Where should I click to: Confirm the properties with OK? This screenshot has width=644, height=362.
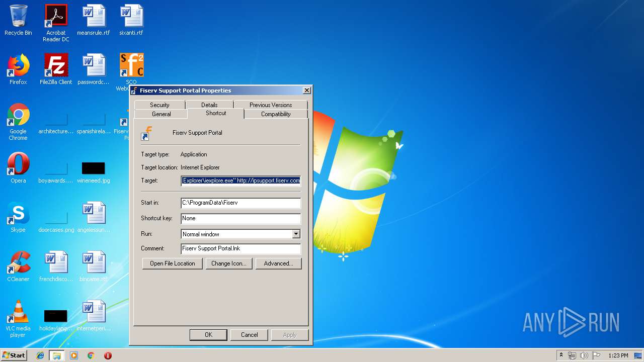pos(208,335)
